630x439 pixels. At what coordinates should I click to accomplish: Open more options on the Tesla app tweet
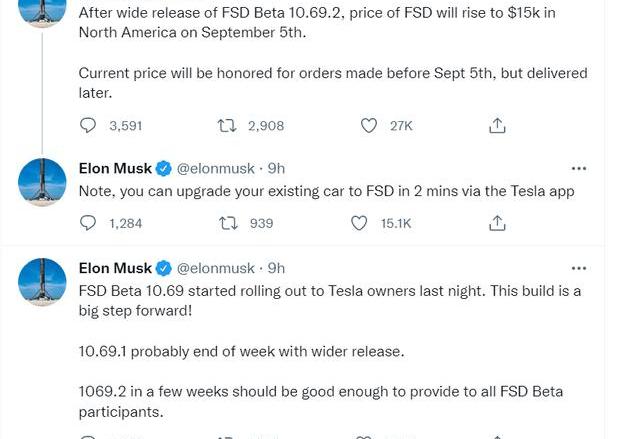[579, 168]
